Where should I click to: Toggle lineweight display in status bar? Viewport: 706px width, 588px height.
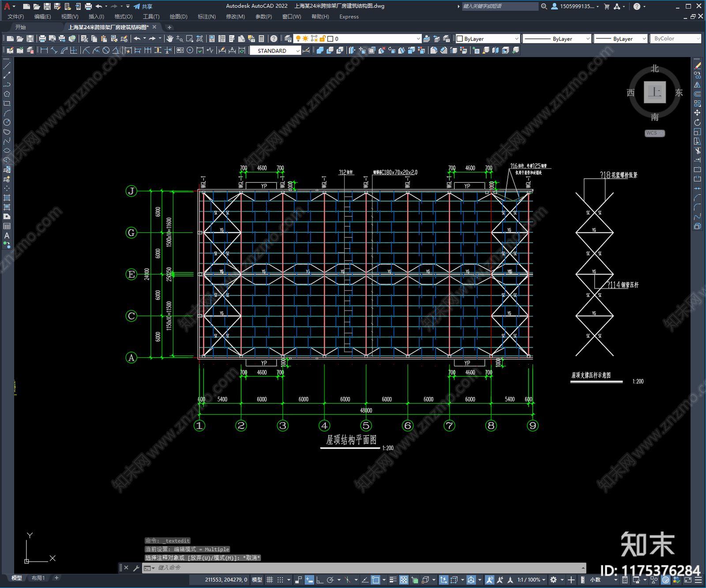point(393,580)
